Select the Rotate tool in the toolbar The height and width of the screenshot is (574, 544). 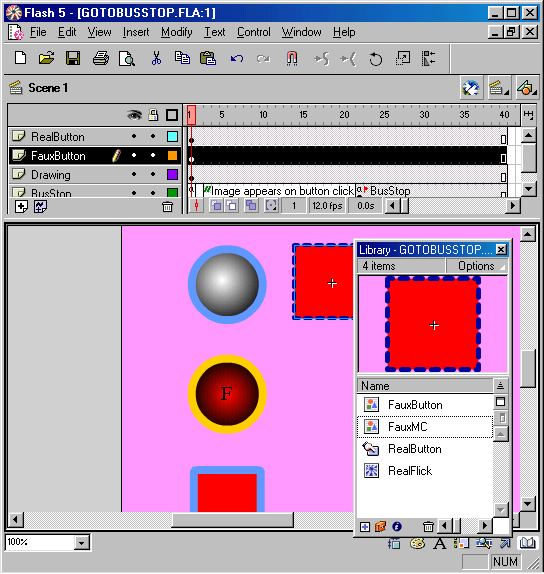(375, 59)
